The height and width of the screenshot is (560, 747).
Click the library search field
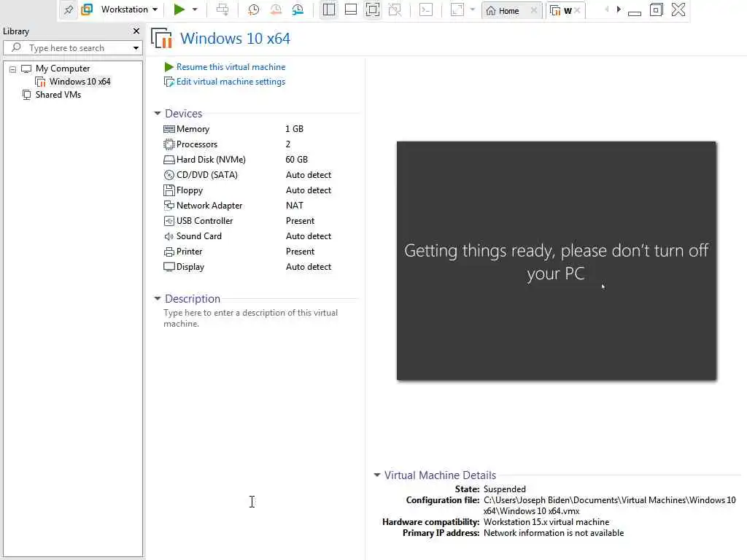[x=71, y=47]
